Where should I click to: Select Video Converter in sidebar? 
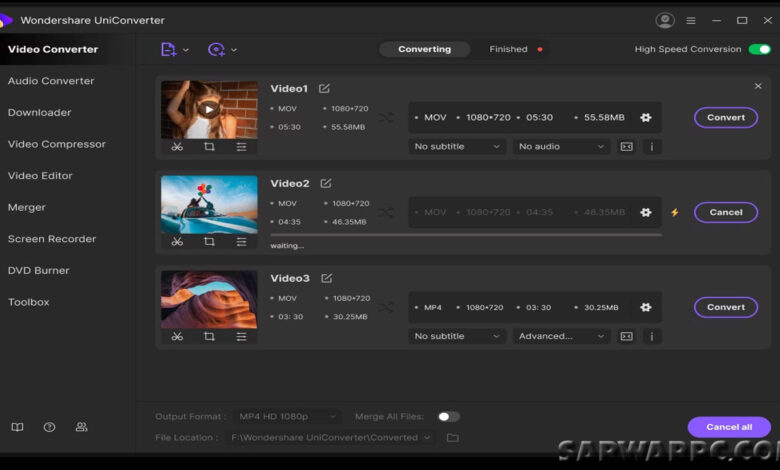pos(53,49)
